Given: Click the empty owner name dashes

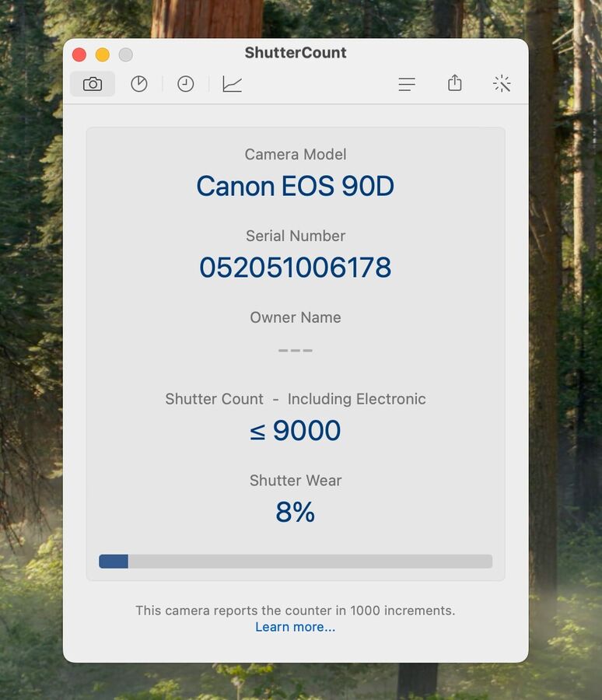Looking at the screenshot, I should coord(296,350).
